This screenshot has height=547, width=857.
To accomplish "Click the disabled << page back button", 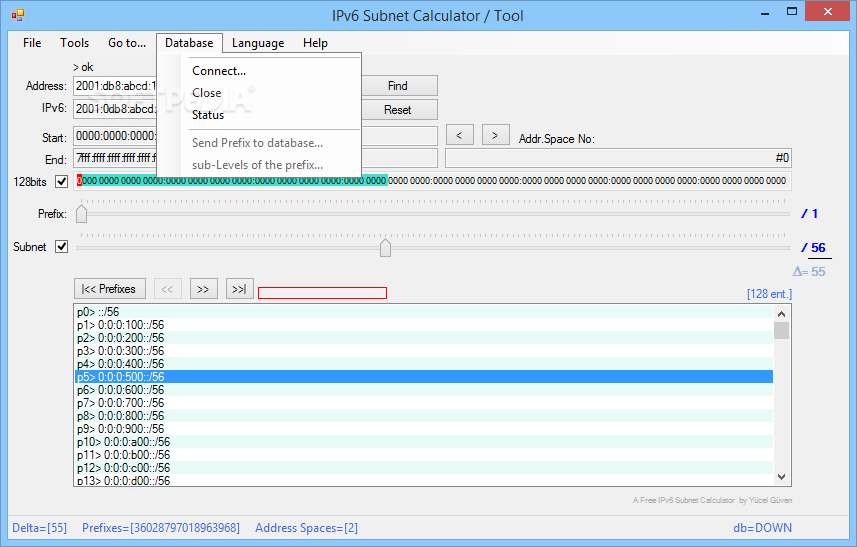I will click(167, 289).
